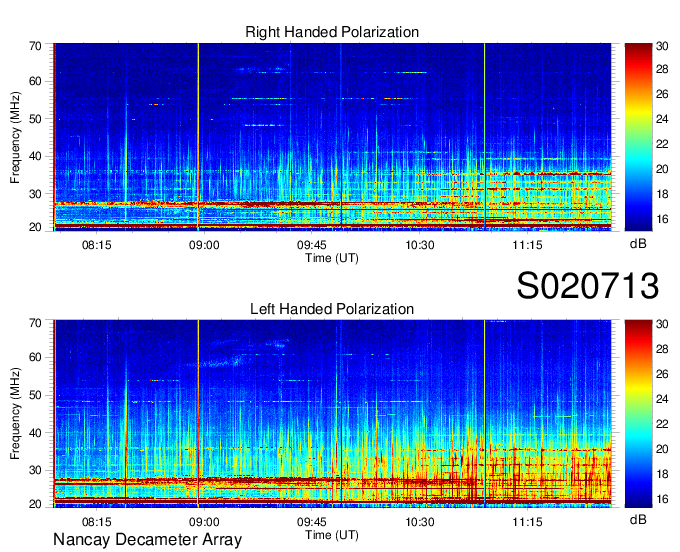Viewport: 680px width, 552px height.
Task: Click the upper plot's "Time (UT)" axis label
Action: pyautogui.click(x=332, y=258)
